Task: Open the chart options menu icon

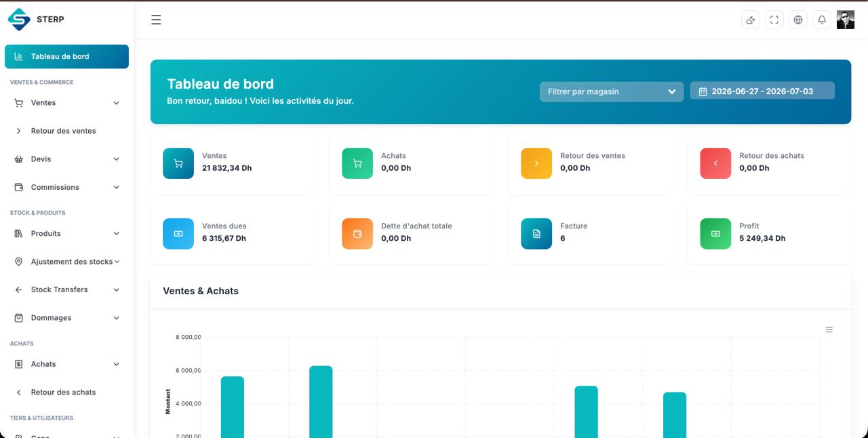Action: 829,330
